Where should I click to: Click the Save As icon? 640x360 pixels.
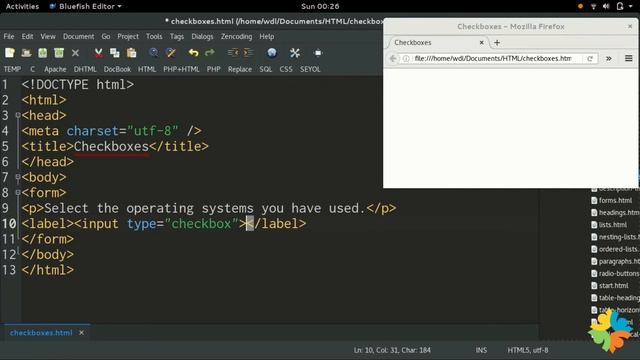(x=59, y=53)
